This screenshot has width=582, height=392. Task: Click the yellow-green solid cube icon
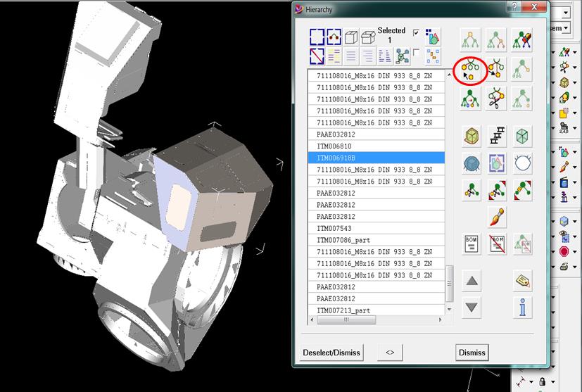click(472, 136)
